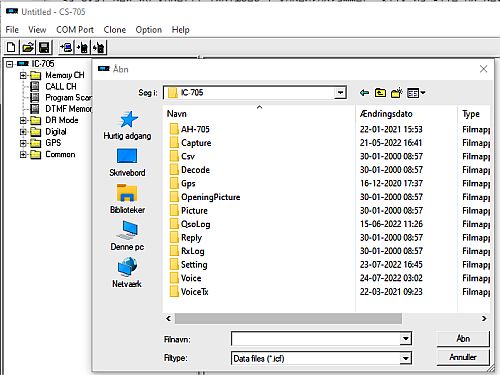
Task: Open the File menu
Action: pyautogui.click(x=12, y=30)
